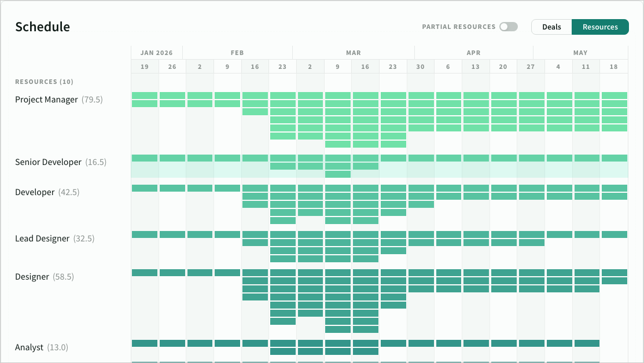Switch to the Deals view
The height and width of the screenshot is (363, 644).
(551, 27)
